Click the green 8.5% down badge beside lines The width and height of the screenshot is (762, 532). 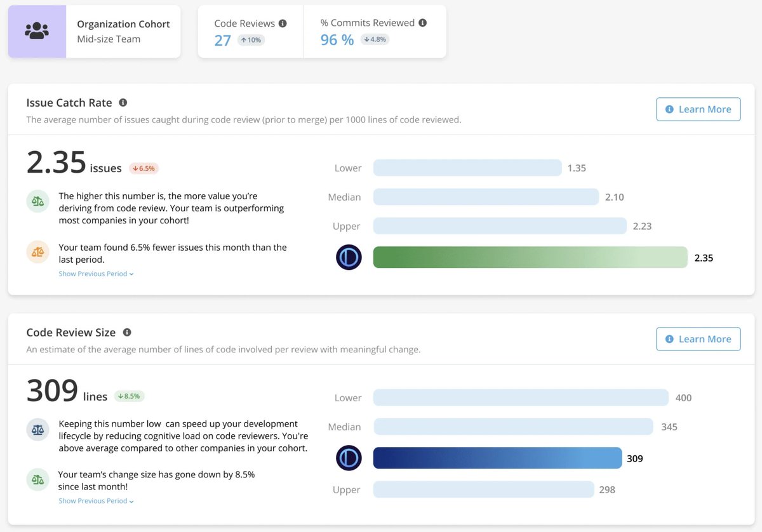coord(130,396)
